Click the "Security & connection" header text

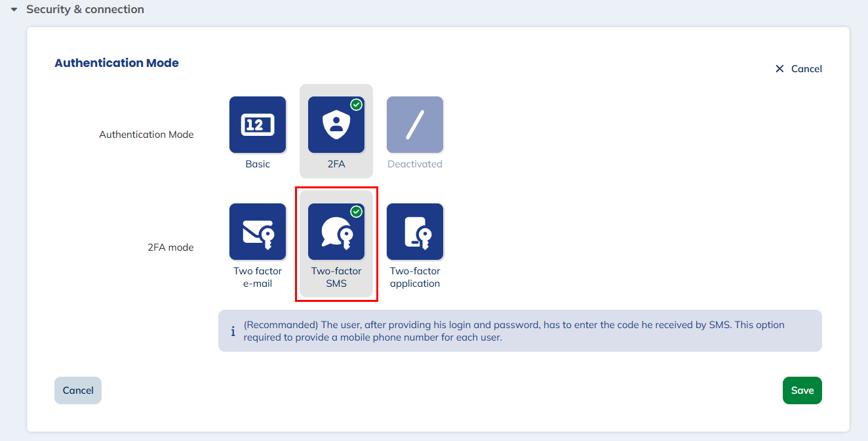(x=85, y=10)
